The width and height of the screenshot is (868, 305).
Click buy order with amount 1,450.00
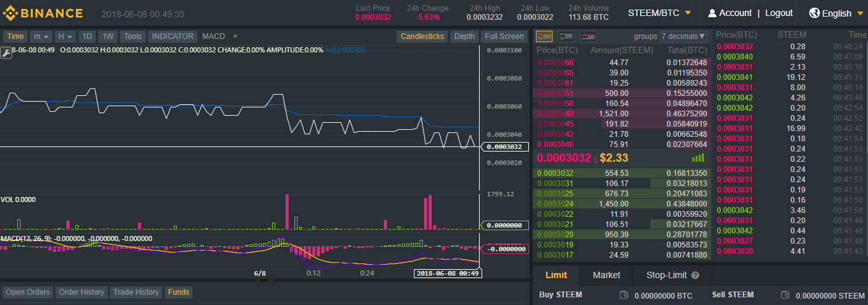point(621,204)
